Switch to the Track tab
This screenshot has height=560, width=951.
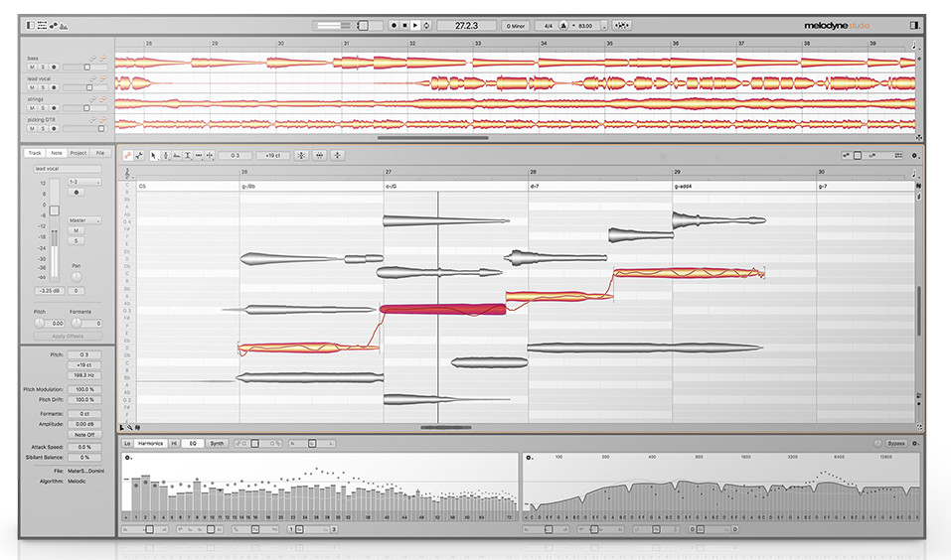tap(35, 153)
